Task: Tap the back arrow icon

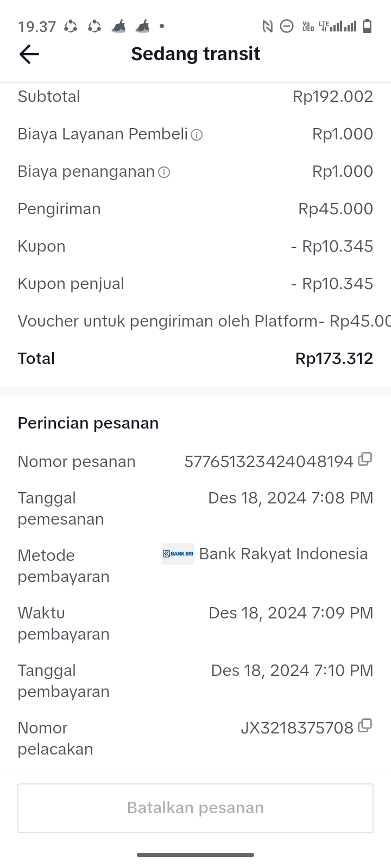Action: click(29, 54)
